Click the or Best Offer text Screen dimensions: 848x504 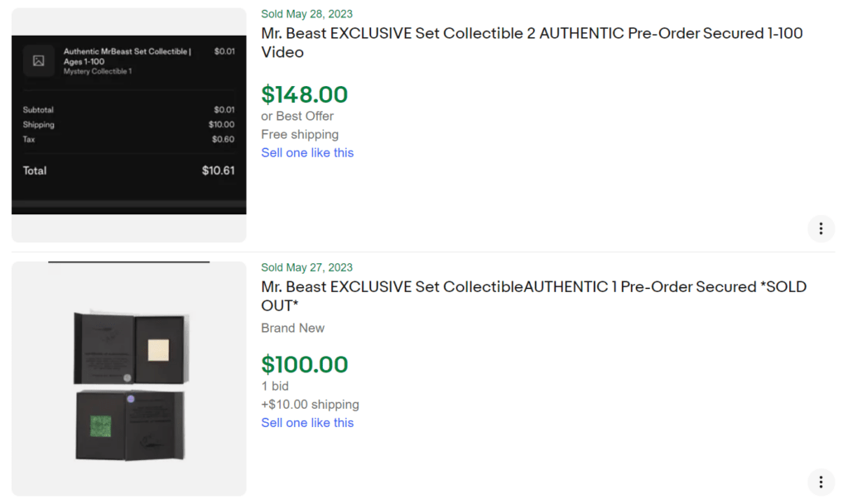[x=297, y=116]
